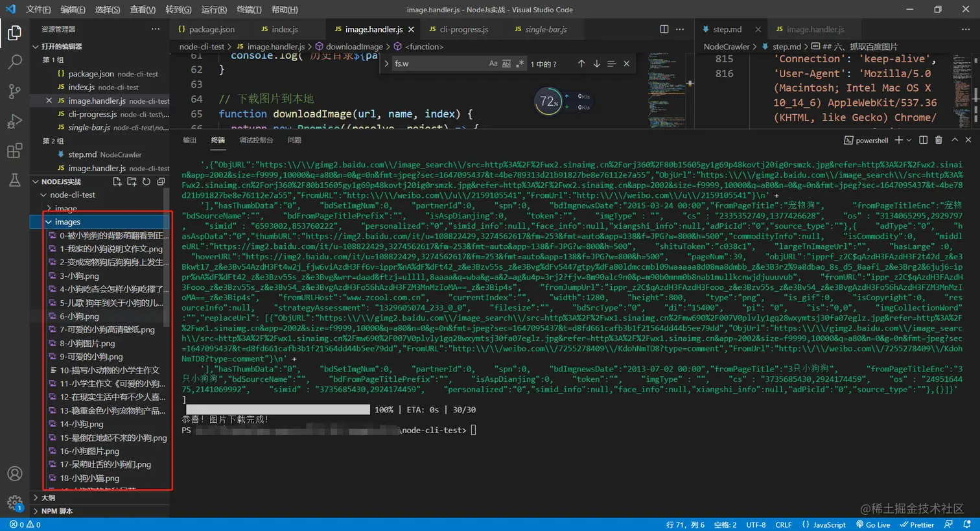Click the left editor minimap
980x531 pixels.
pos(666,91)
